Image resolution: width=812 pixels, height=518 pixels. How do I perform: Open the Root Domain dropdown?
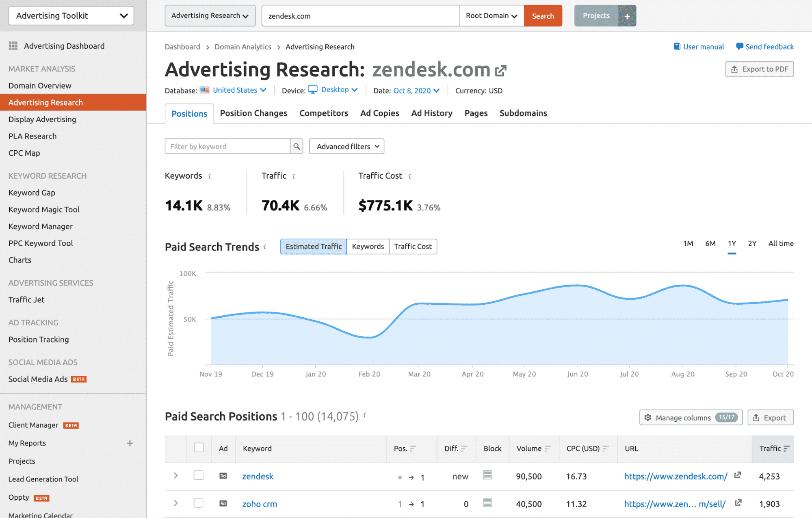pyautogui.click(x=491, y=15)
